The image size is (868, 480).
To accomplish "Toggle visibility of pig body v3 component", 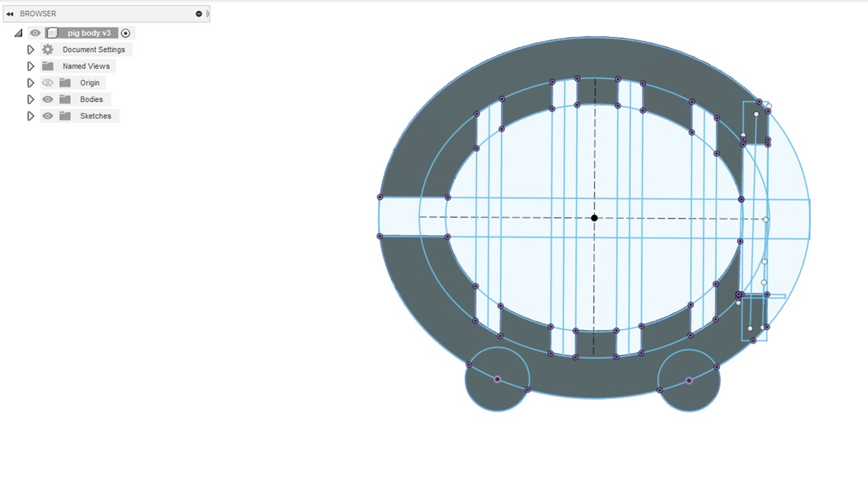I will point(35,33).
